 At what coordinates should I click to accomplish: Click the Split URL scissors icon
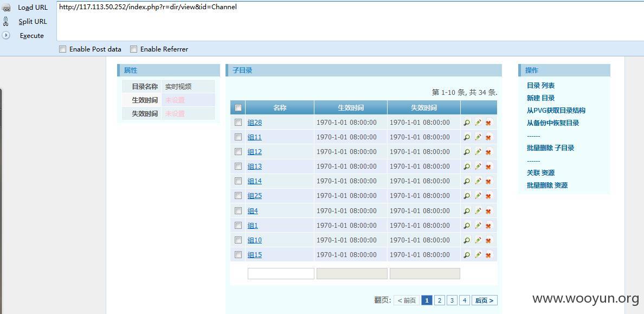6,21
